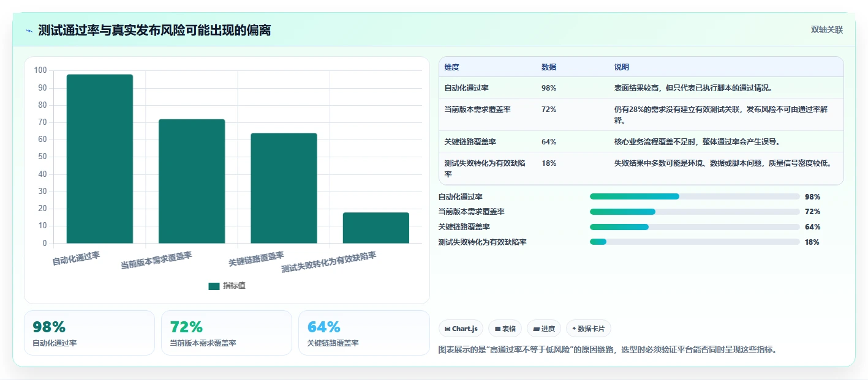This screenshot has width=868, height=380.
Task: Click the x-axis label 当前版本需求覆盖率
Action: tap(156, 261)
